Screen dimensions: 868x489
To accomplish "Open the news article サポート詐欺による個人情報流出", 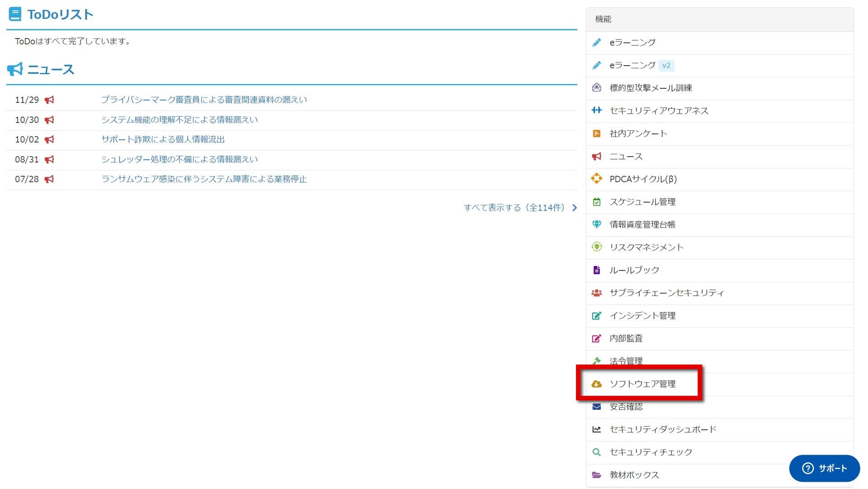I will click(x=163, y=140).
